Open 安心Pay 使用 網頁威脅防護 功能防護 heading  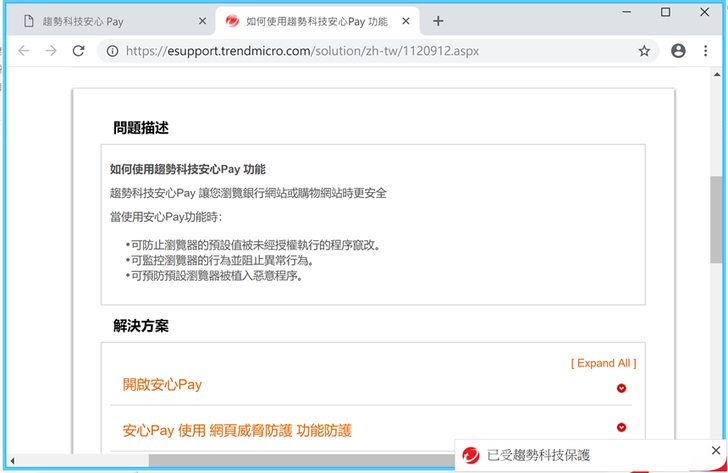click(x=237, y=430)
